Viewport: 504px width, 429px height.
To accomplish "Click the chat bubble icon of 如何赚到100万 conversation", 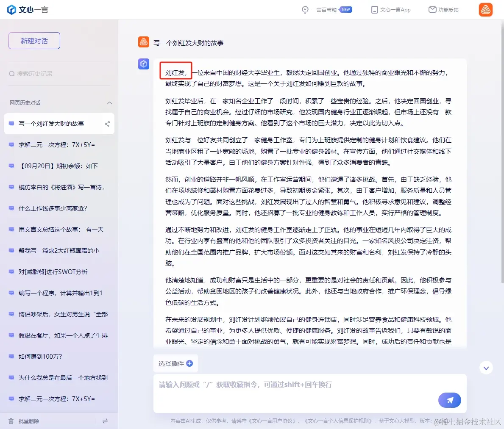I will coord(11,356).
